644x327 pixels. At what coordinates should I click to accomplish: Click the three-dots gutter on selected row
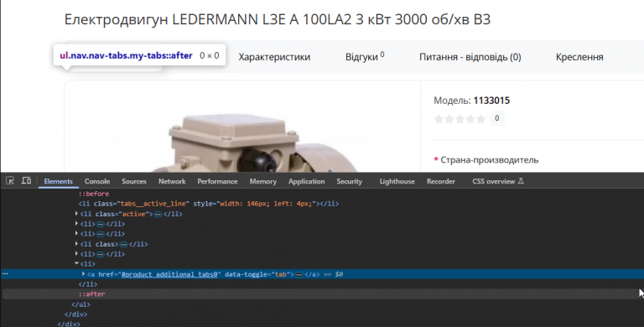pyautogui.click(x=5, y=273)
